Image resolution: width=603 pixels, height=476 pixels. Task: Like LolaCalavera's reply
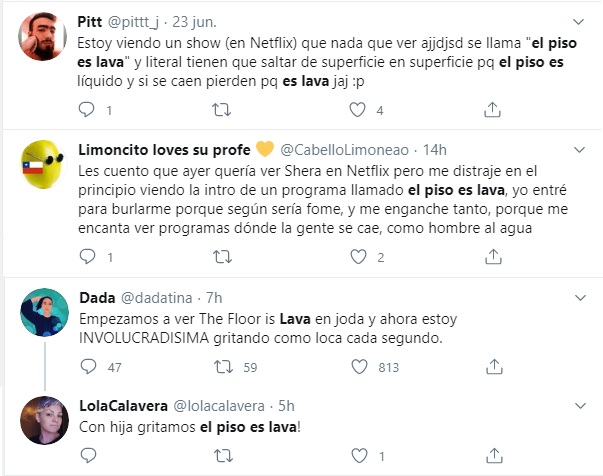(x=357, y=456)
